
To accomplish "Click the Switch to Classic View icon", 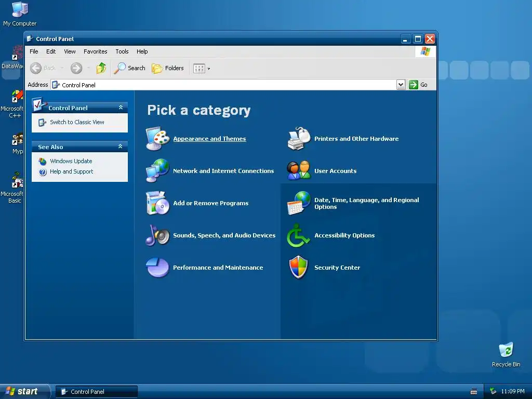I will [x=42, y=122].
